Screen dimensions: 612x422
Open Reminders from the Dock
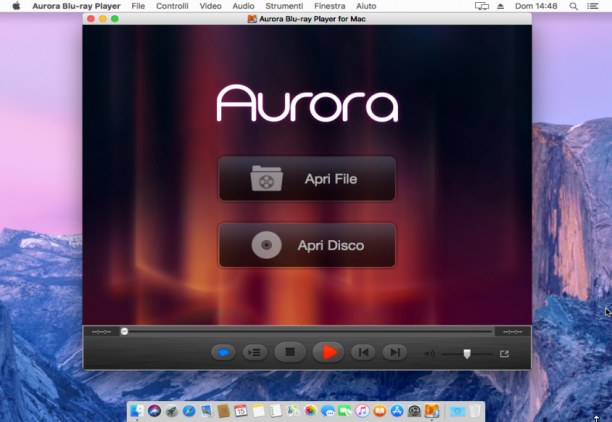coord(276,411)
